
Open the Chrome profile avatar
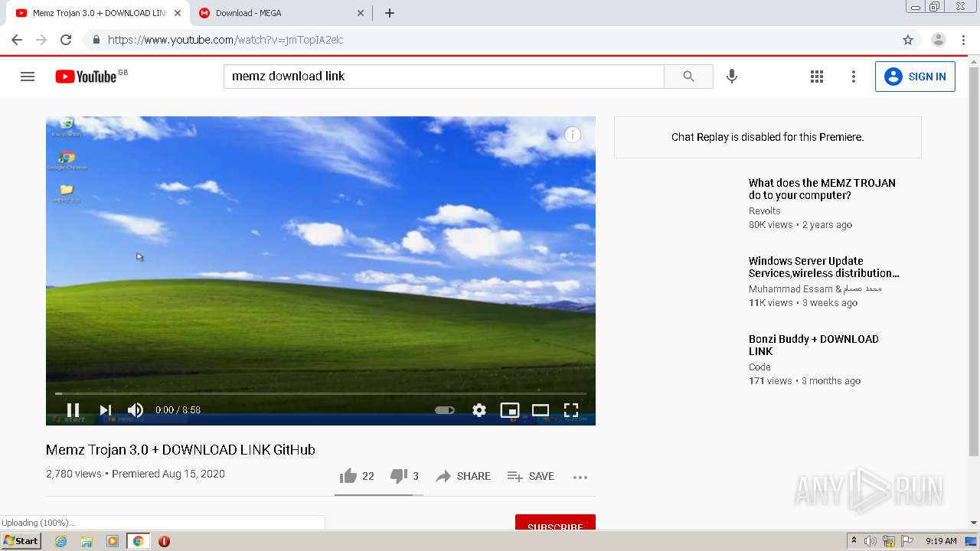pos(939,40)
